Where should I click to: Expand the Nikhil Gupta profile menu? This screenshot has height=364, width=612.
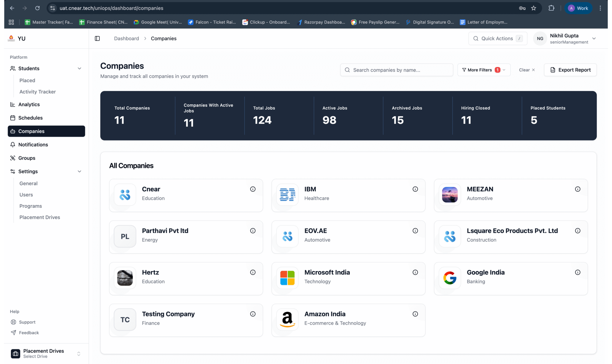(594, 38)
